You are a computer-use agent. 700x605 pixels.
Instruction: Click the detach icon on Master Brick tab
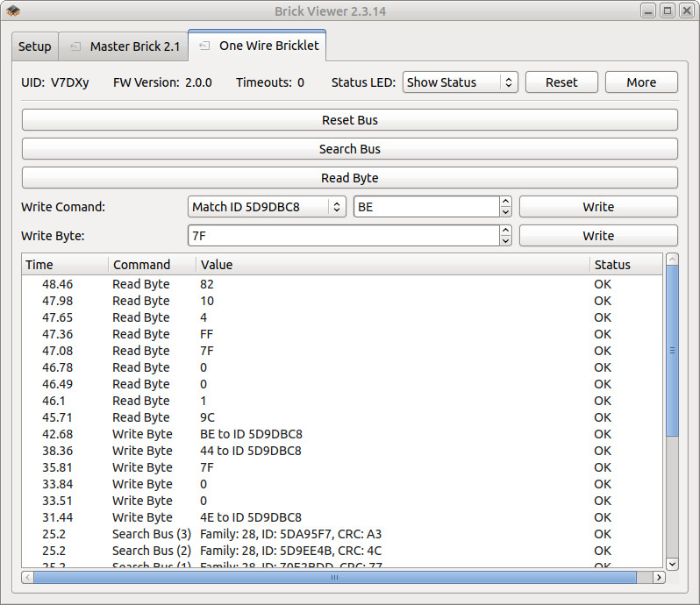coord(75,46)
